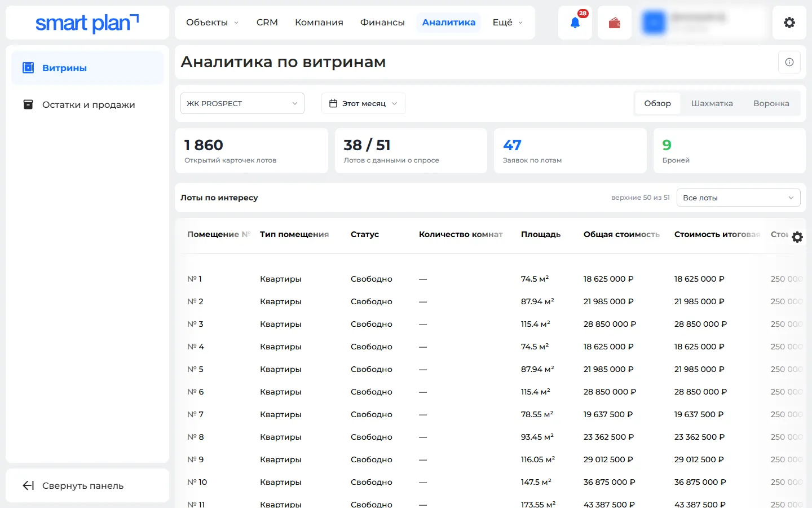Screen dimensions: 812x508
Task: Click the Остатки и продажи archive icon
Action: click(x=28, y=104)
